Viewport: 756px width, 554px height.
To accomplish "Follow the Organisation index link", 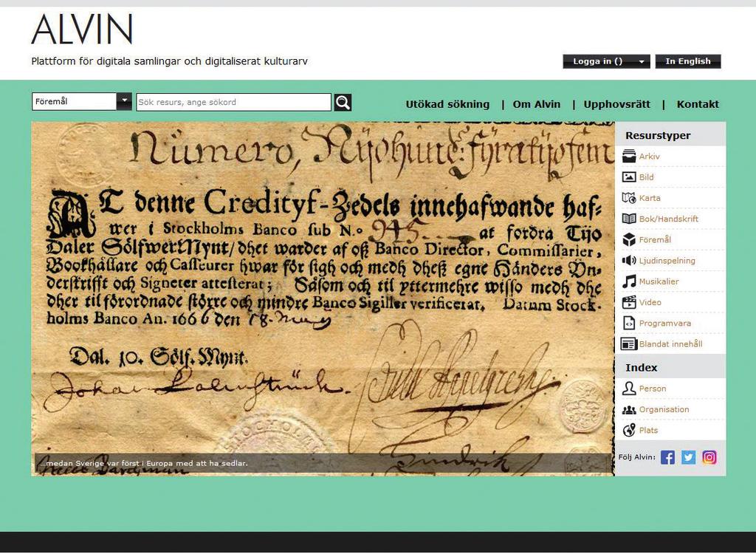I will (664, 410).
